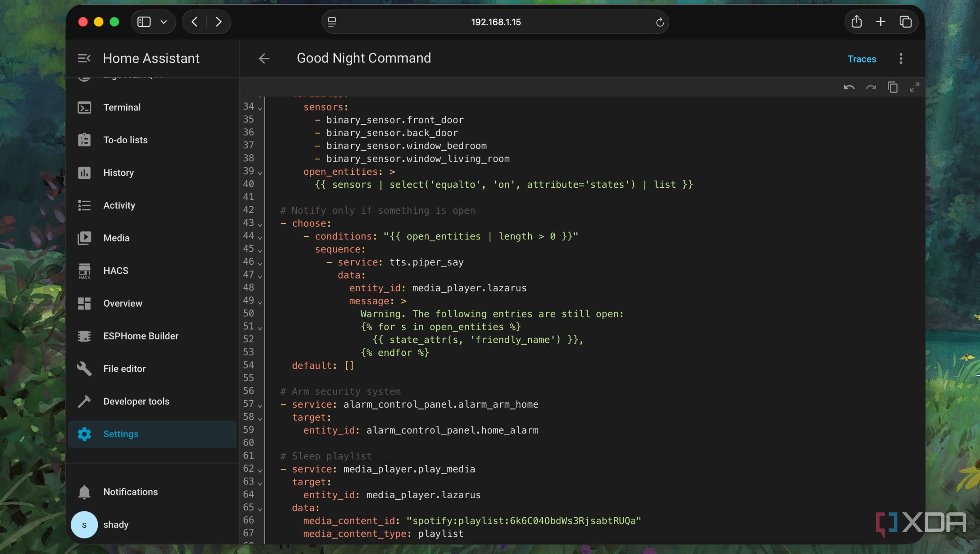
Task: Collapse the Home Assistant sidebar menu
Action: coord(84,59)
